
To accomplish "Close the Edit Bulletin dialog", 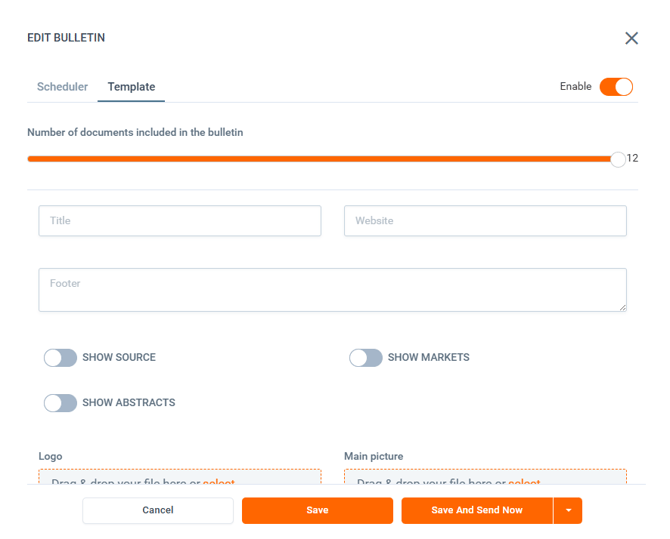I will click(x=631, y=38).
